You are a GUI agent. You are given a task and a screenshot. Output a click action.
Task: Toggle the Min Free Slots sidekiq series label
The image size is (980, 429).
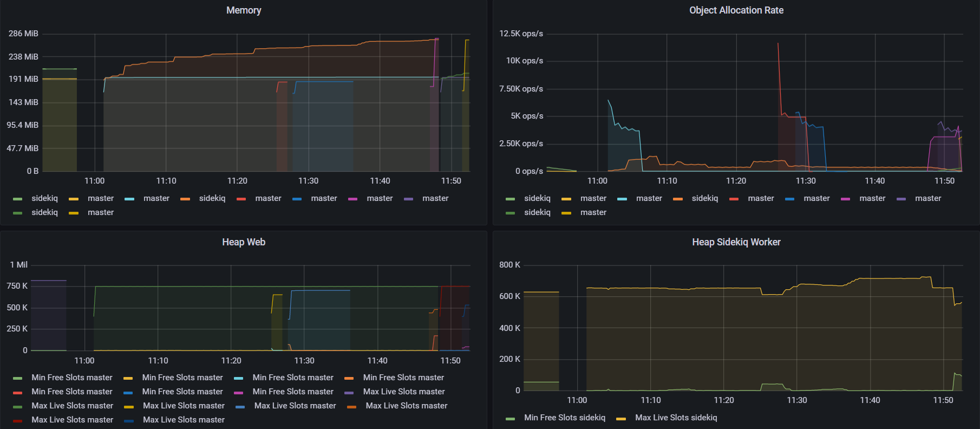(x=565, y=418)
